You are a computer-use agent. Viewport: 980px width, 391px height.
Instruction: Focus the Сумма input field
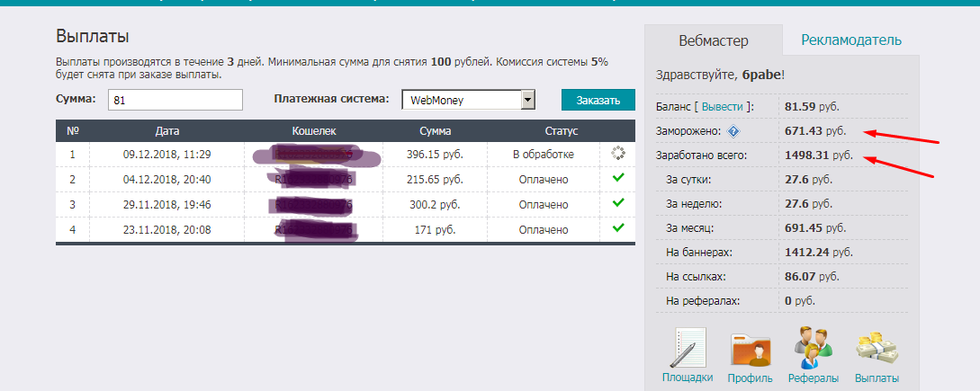tap(175, 100)
